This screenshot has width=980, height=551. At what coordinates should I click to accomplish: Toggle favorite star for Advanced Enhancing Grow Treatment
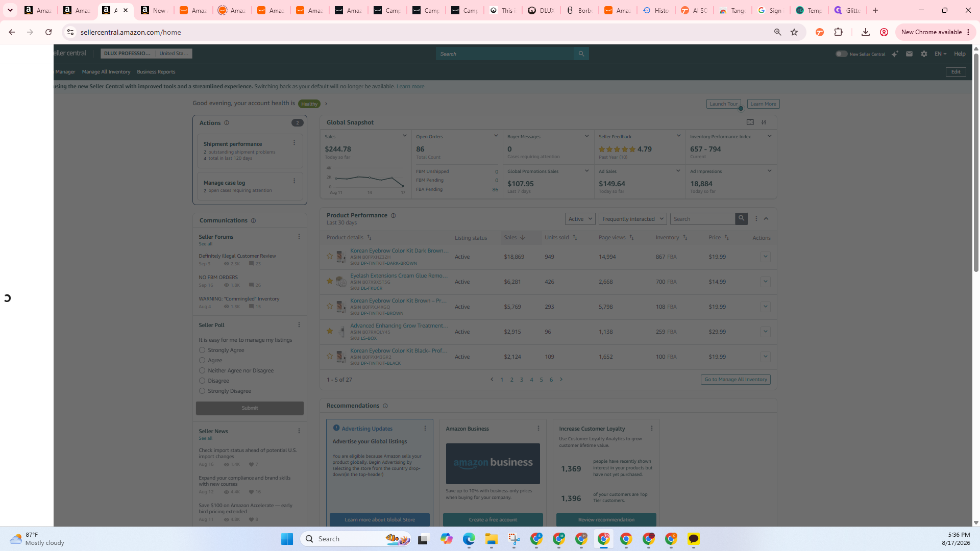(x=330, y=331)
